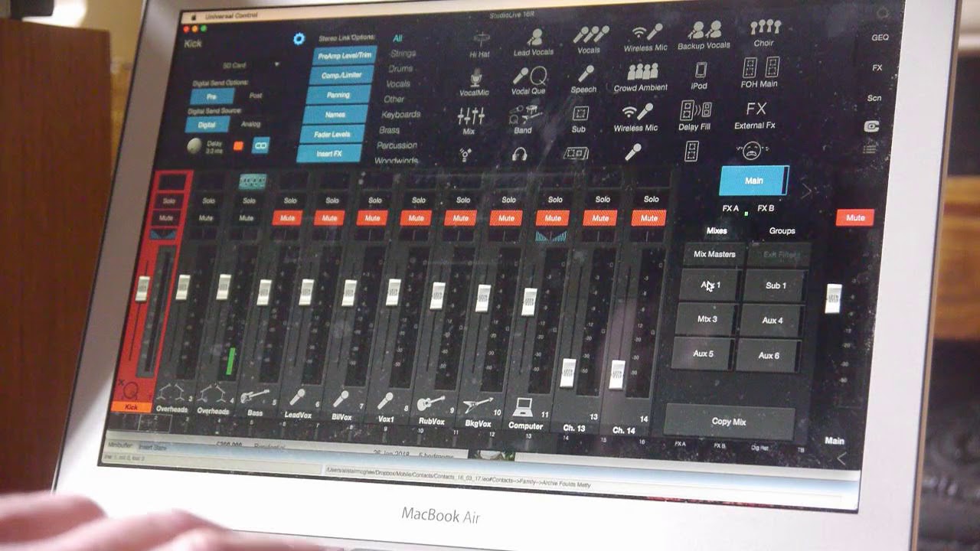Click collapse arrow beside Main fader label
Screen dimensions: 980x551
tap(841, 460)
